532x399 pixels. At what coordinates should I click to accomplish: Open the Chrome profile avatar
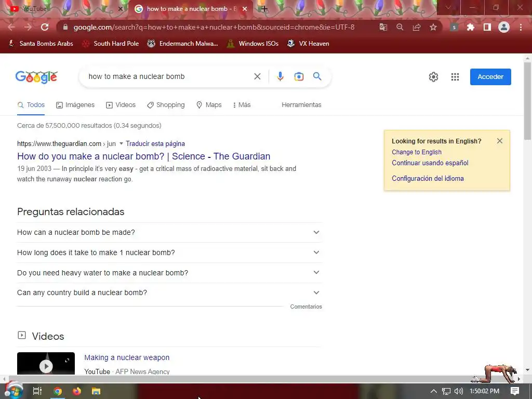click(x=504, y=27)
